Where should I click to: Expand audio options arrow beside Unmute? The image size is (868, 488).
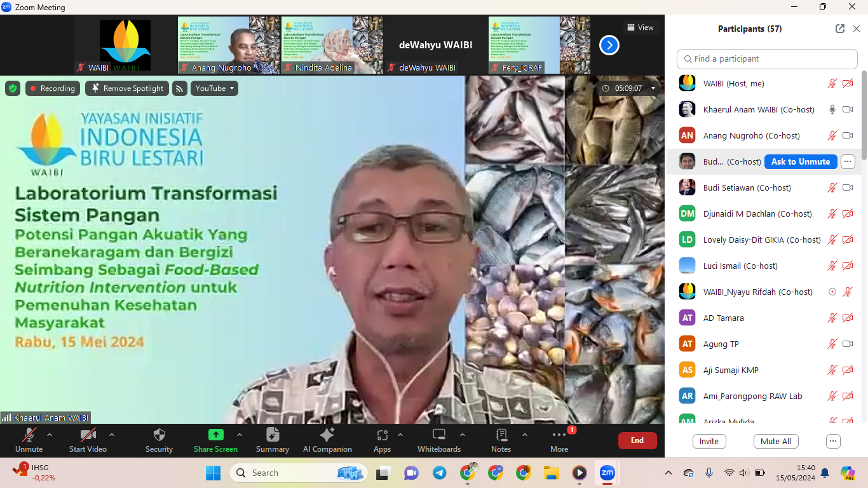click(50, 435)
